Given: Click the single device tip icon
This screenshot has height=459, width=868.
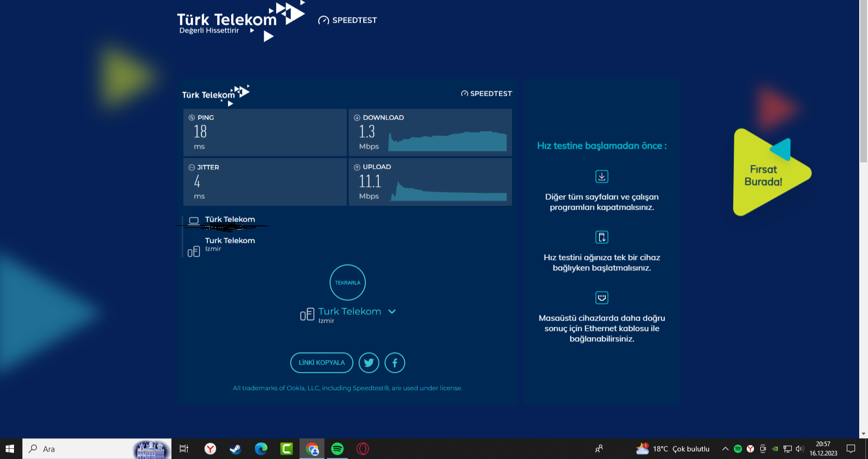Looking at the screenshot, I should point(602,237).
